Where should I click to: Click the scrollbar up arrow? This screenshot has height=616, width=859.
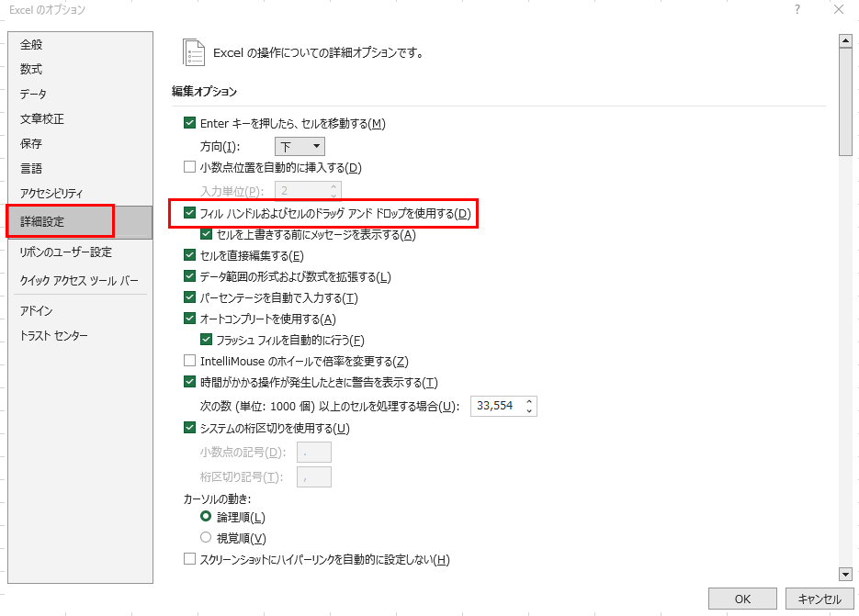tap(845, 40)
